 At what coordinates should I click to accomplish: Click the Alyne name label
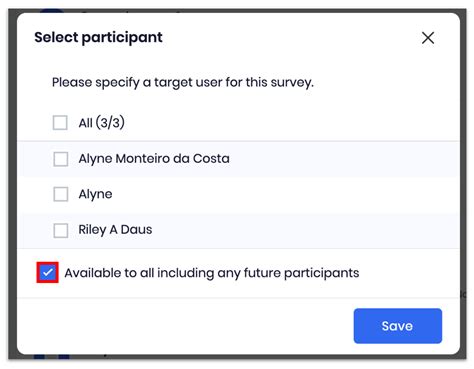click(x=95, y=194)
